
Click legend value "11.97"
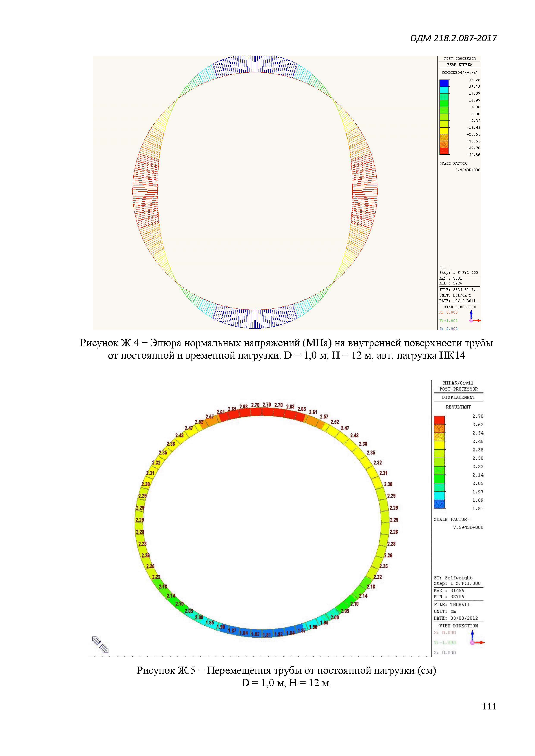[x=474, y=100]
